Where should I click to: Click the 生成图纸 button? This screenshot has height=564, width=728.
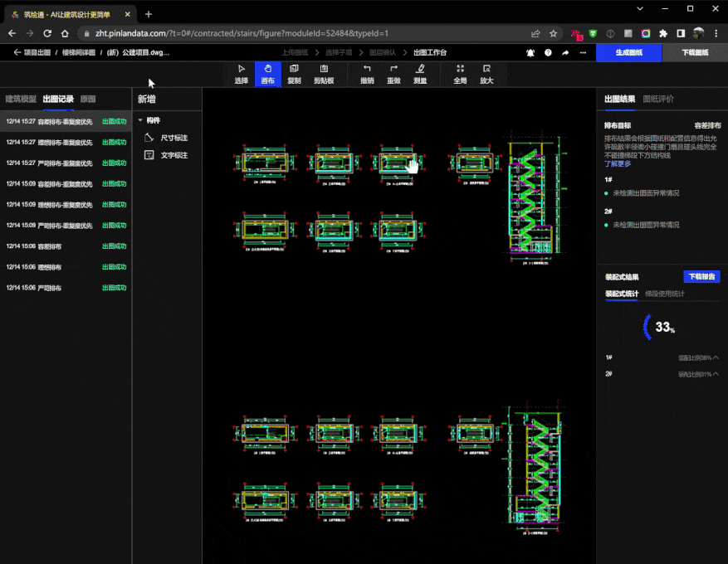[x=629, y=52]
